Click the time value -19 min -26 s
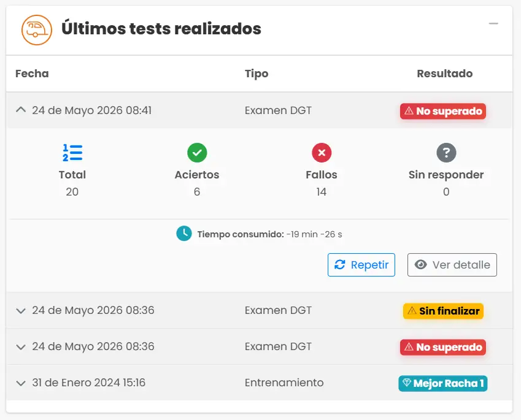The image size is (521, 420). coord(314,234)
